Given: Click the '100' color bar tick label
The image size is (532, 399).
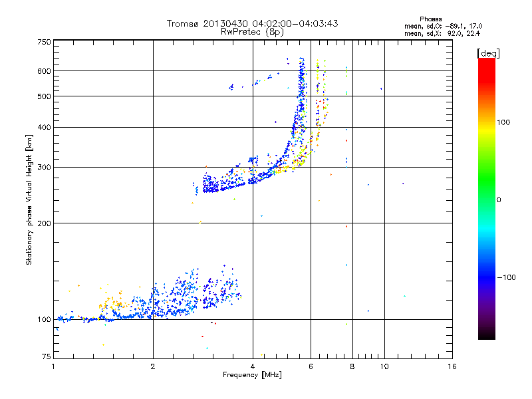Looking at the screenshot, I should pyautogui.click(x=503, y=122).
